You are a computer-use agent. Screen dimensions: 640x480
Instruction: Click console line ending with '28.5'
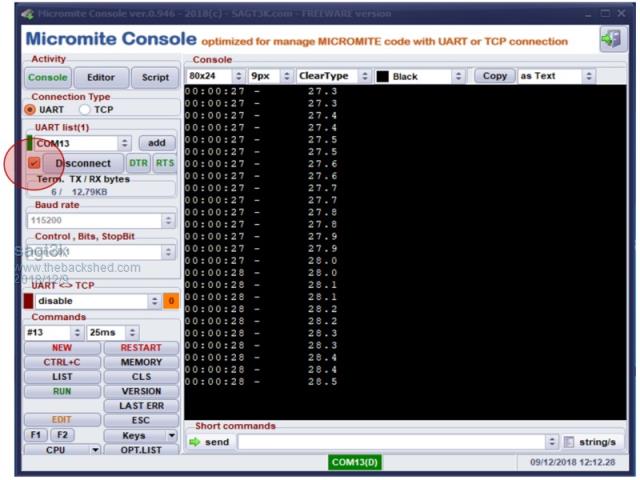click(261, 382)
